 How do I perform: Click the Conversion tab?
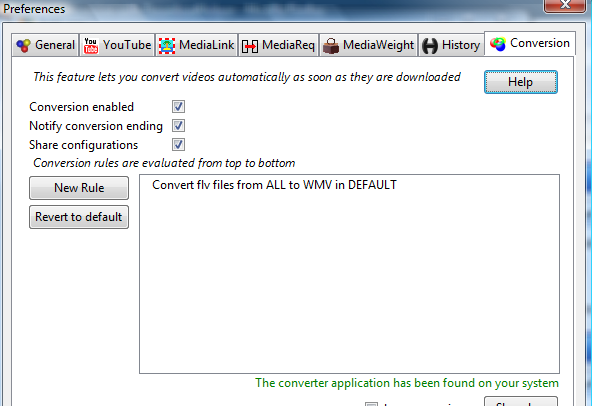pos(530,44)
